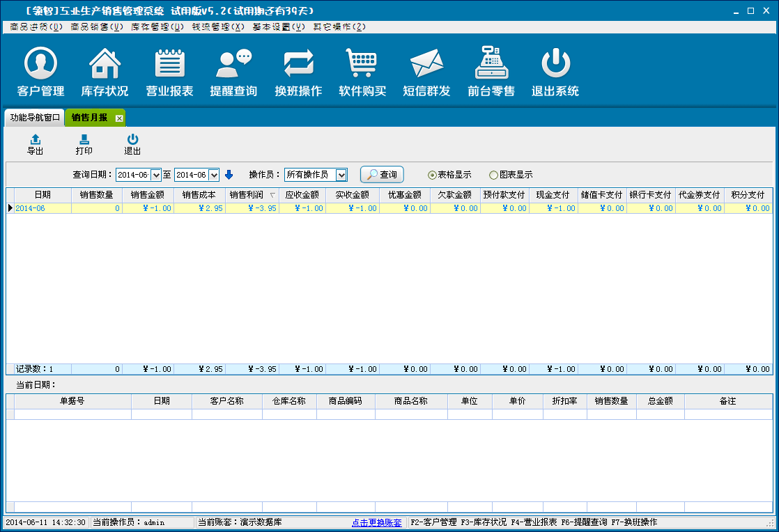Click the 库存状况 house icon
The height and width of the screenshot is (532, 779).
point(105,65)
